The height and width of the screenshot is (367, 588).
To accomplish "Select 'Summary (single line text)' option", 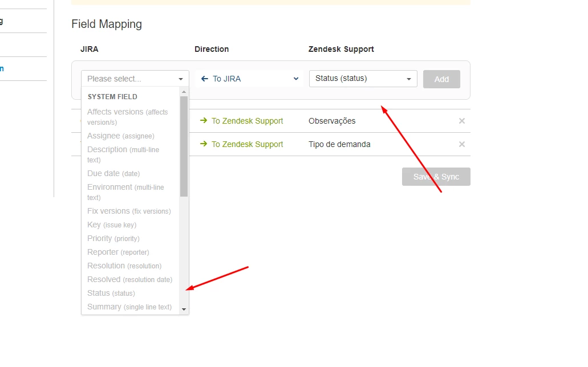I will tap(131, 307).
